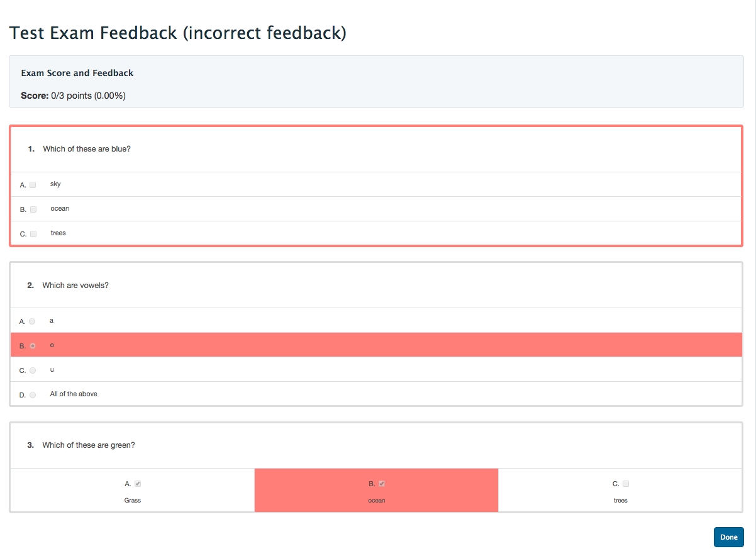Enable the "trees" checkbox in question 1
Image resolution: width=756 pixels, height=556 pixels.
click(33, 234)
